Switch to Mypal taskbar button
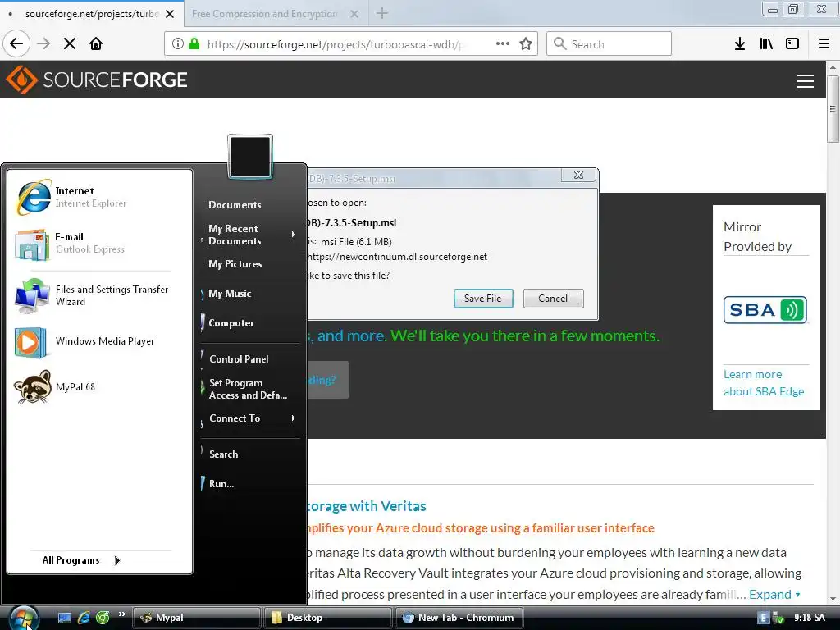 coord(197,618)
